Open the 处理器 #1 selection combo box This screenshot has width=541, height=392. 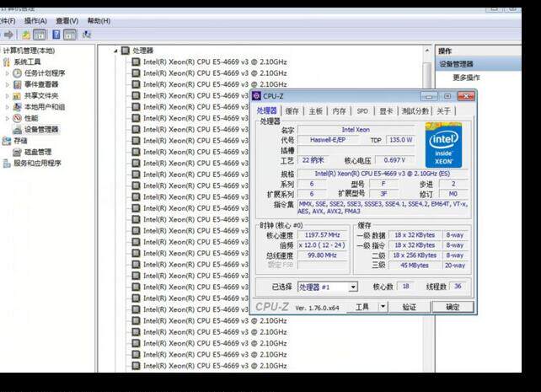pos(328,287)
